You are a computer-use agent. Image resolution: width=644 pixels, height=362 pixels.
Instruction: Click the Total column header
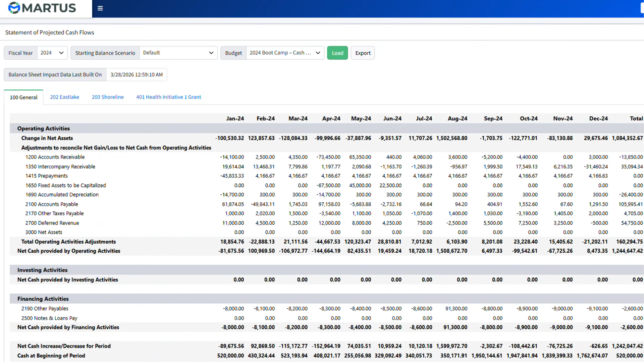636,119
